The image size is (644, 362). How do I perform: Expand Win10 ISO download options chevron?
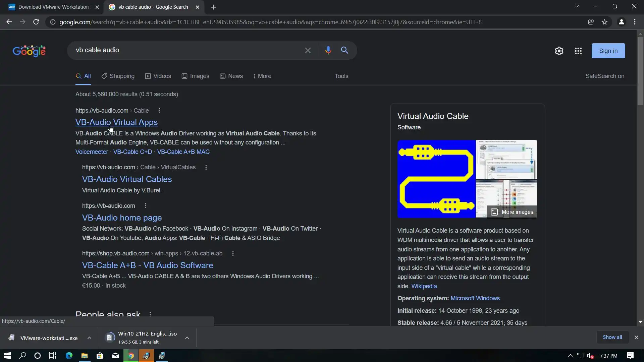point(187,338)
